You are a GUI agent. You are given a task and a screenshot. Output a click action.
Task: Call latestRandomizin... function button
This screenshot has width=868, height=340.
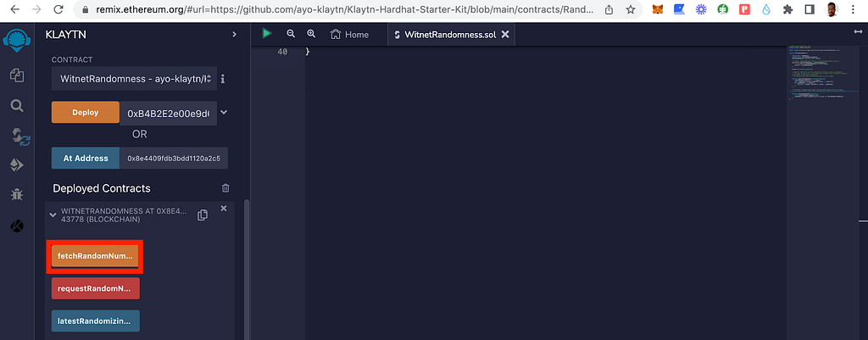95,320
